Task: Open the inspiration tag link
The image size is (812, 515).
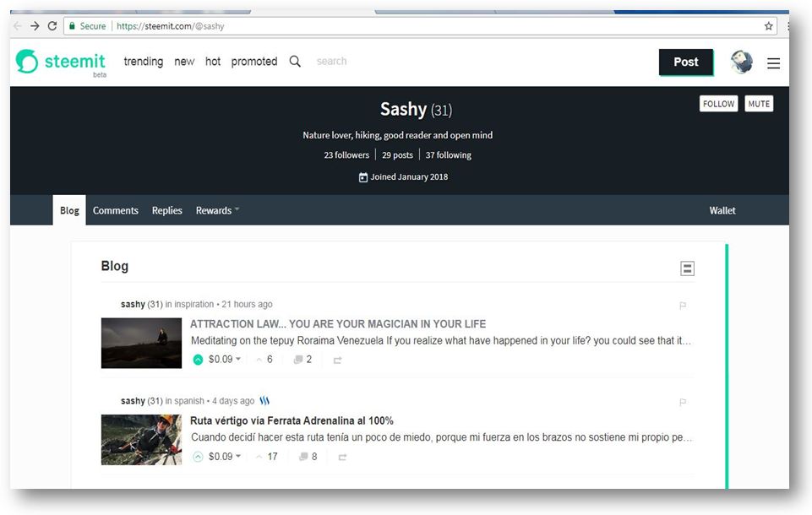Action: 194,304
